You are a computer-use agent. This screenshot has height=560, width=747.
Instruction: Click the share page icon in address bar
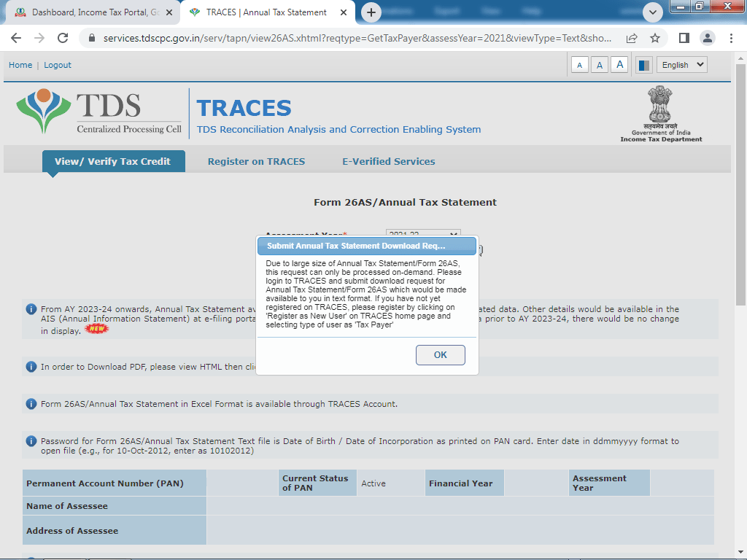pos(632,38)
